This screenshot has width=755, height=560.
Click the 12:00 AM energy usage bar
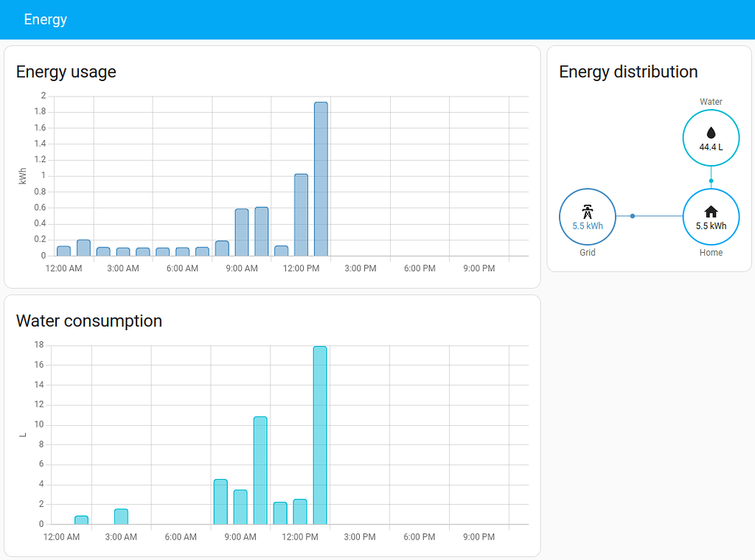[x=63, y=251]
